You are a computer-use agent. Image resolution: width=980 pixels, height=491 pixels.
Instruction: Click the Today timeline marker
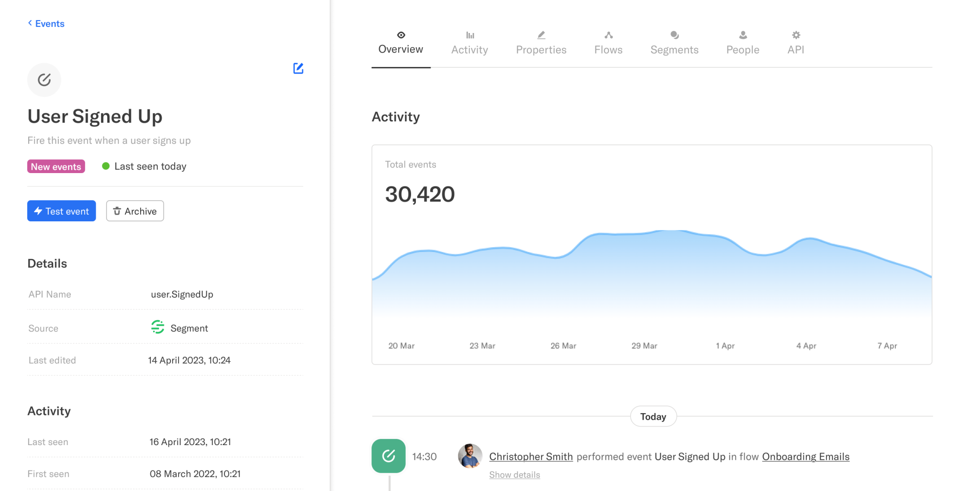click(x=653, y=416)
